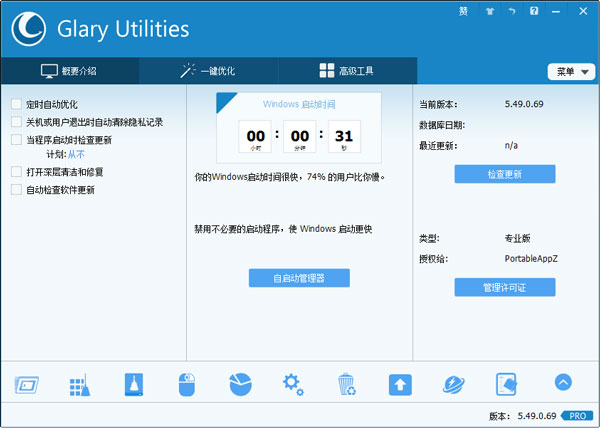Close the Glary Utilities window

click(x=583, y=11)
